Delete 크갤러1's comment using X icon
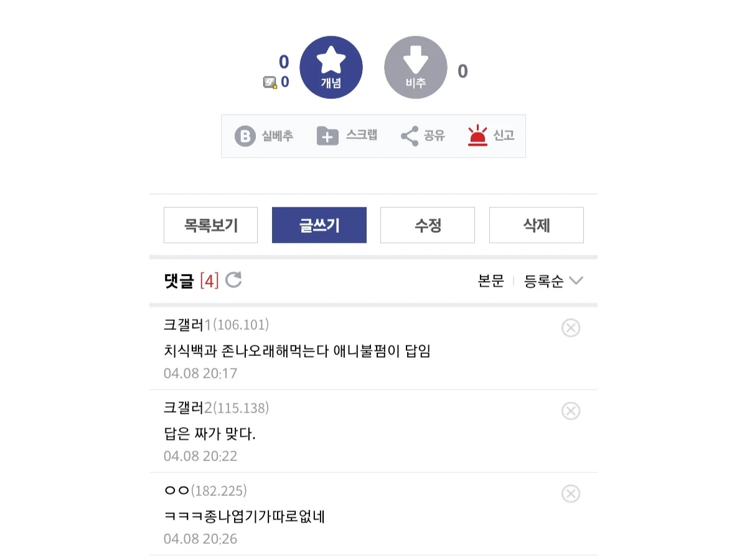 (x=570, y=328)
